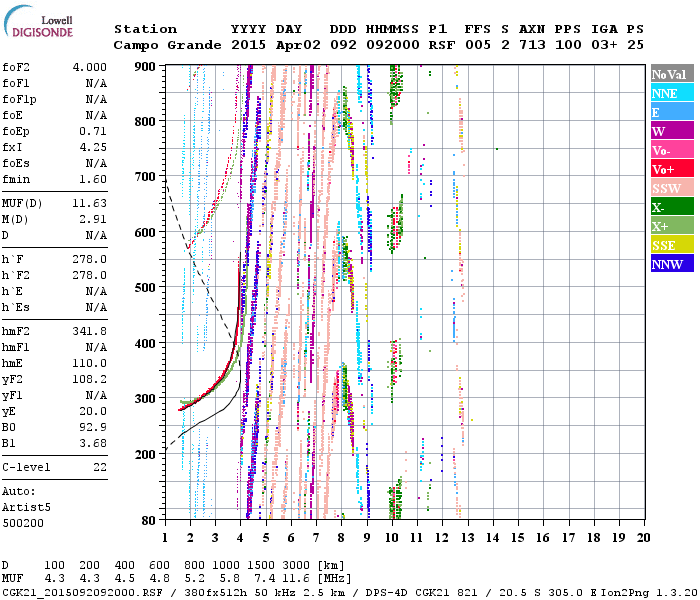Viewport: 700px width, 600px height.
Task: Click the foEp value 0.71
Action: pos(93,131)
